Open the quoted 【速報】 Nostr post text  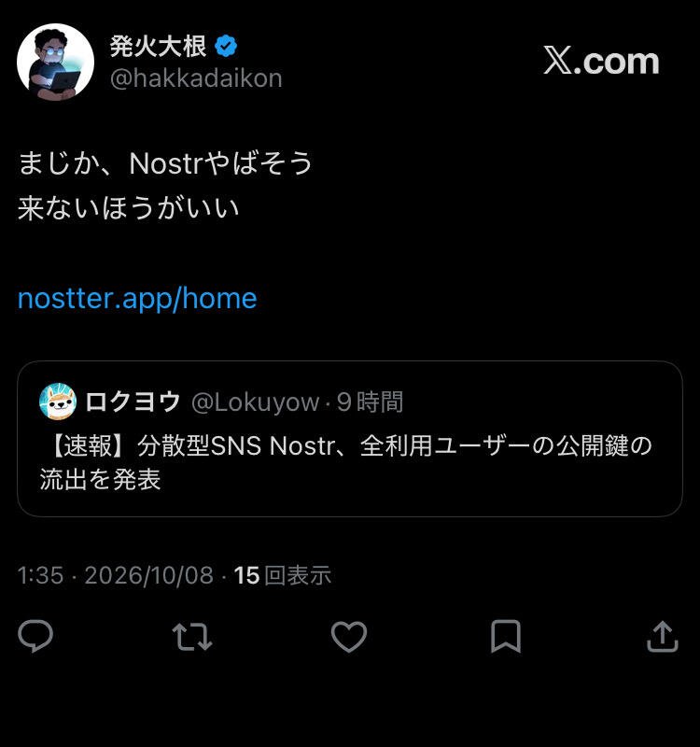(x=345, y=462)
